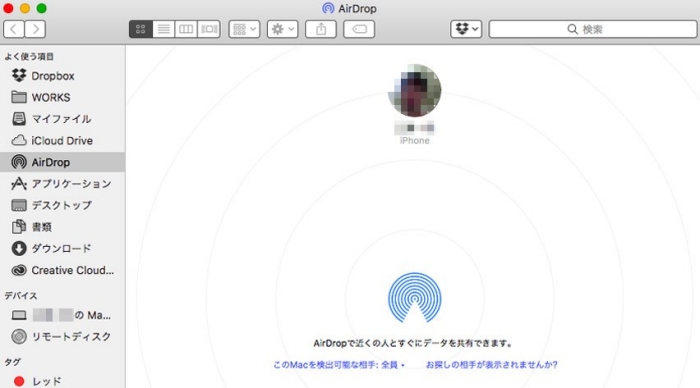Image resolution: width=700 pixels, height=388 pixels.
Task: Open the Dropbox toolbar dropdown
Action: click(x=466, y=29)
